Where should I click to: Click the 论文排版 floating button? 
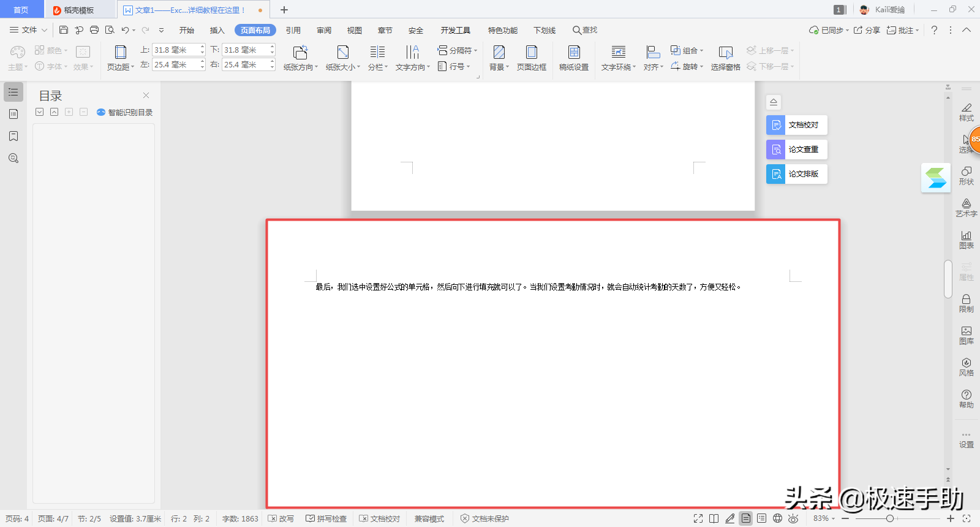point(797,174)
